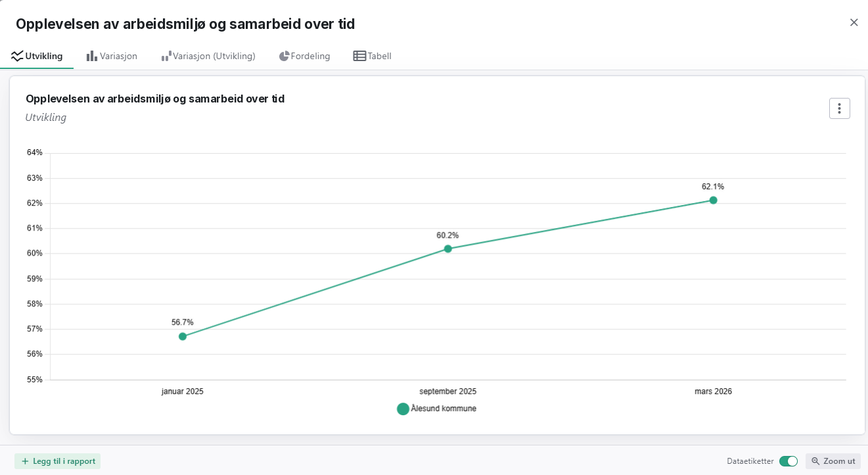
Task: Click the Legg til i rapport button
Action: pos(58,461)
